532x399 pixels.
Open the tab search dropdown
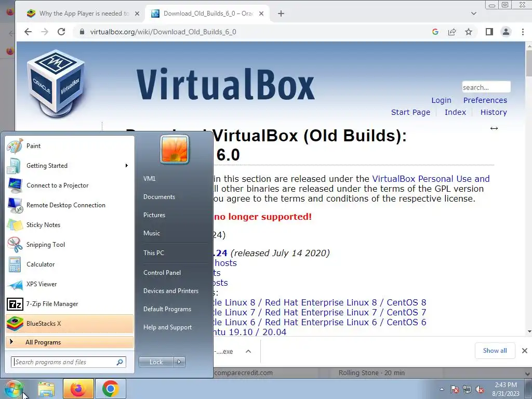pyautogui.click(x=474, y=14)
